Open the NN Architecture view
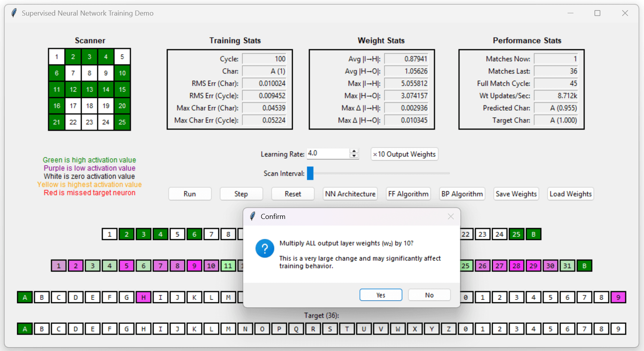 click(350, 194)
